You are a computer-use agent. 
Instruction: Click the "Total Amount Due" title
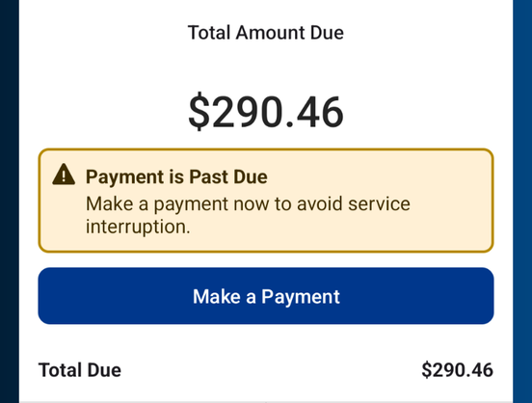pos(266,33)
